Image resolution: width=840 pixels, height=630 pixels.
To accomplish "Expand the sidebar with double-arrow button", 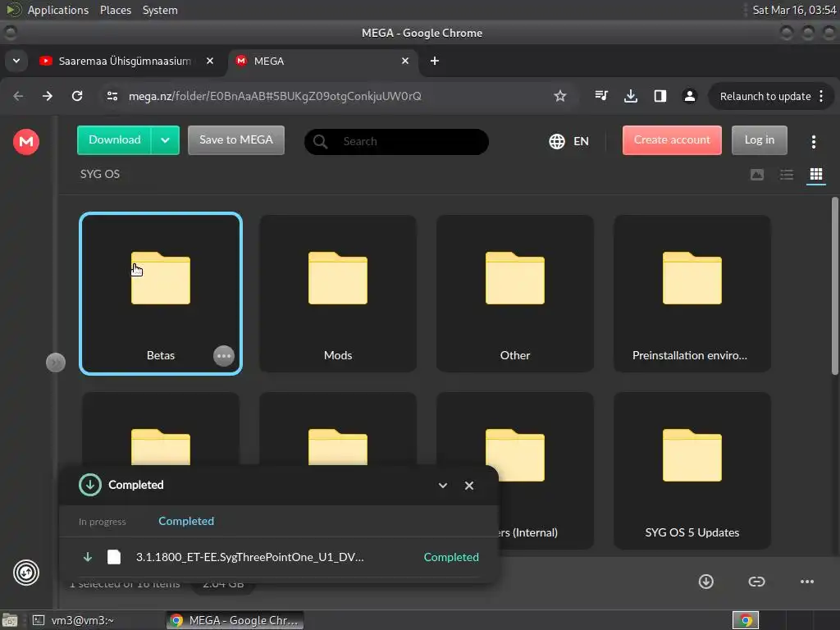I will point(56,363).
